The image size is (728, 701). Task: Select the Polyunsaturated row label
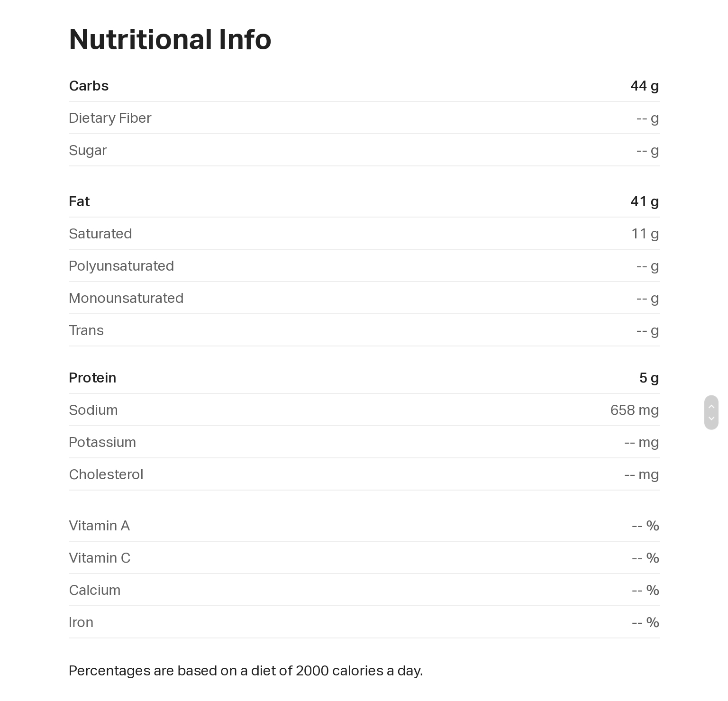[121, 266]
